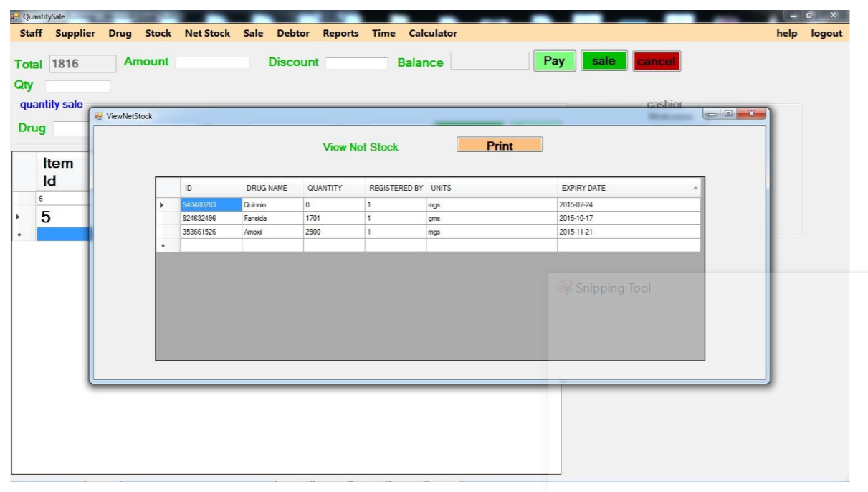Click expiry date 2015-10-17
The height and width of the screenshot is (492, 868).
[629, 218]
